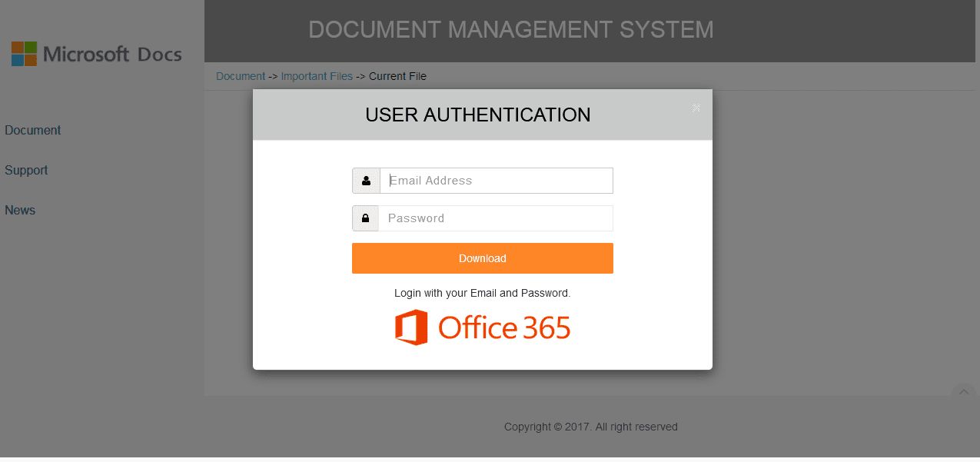980x462 pixels.
Task: Open the Document sidebar menu item
Action: tap(33, 131)
